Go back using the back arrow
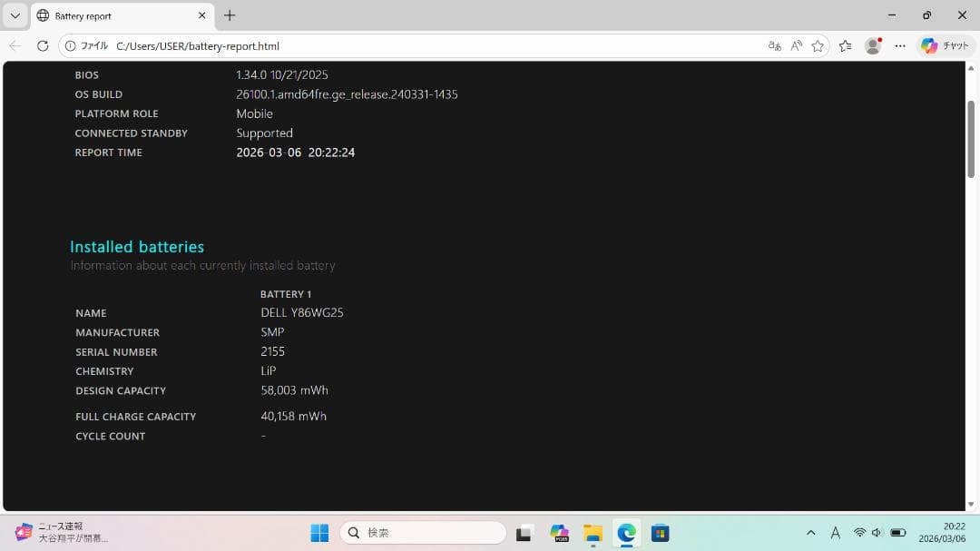The width and height of the screenshot is (980, 551). (x=15, y=45)
